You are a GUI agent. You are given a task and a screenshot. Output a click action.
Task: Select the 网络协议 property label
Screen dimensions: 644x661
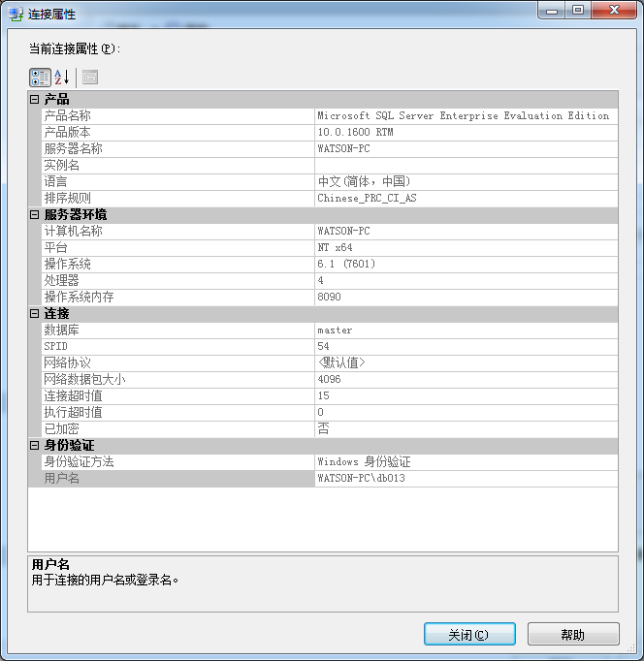coord(68,362)
